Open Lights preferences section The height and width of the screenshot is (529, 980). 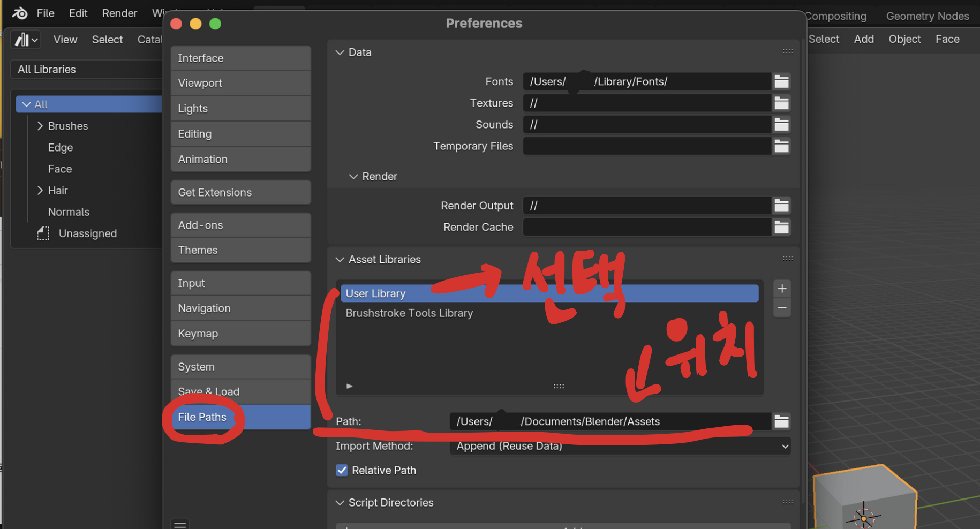click(240, 108)
